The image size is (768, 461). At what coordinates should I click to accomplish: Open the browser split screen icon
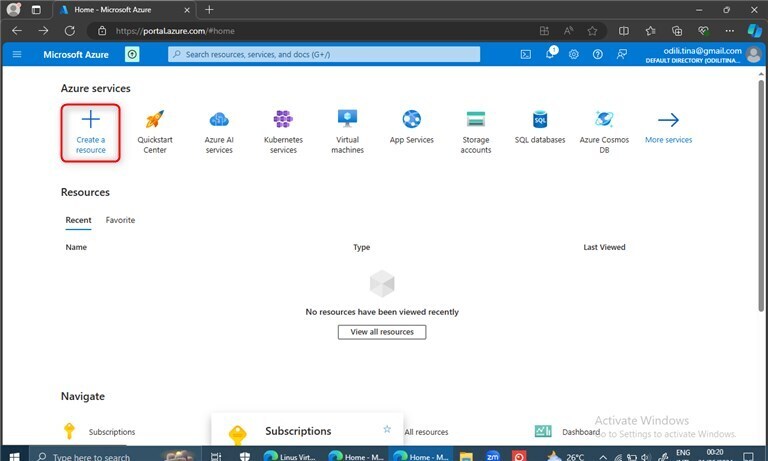(x=624, y=31)
